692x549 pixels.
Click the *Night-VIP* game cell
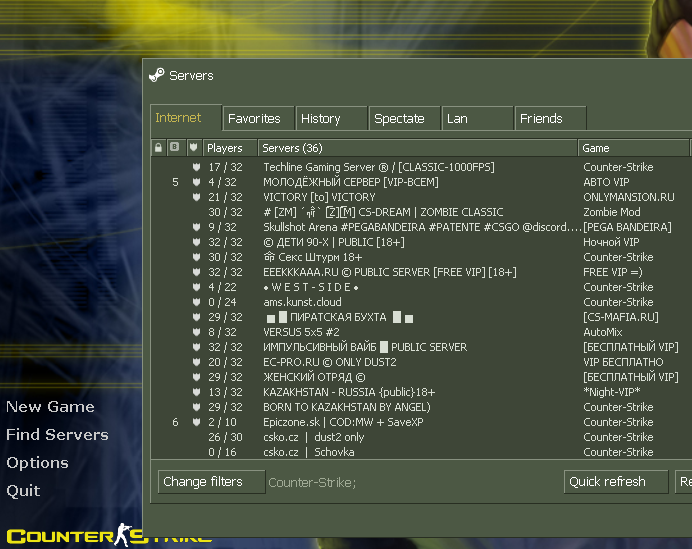click(612, 392)
